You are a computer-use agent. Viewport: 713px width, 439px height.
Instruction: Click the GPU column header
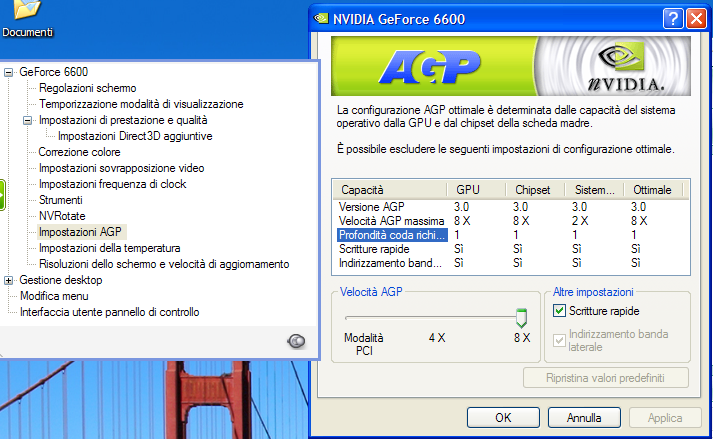pyautogui.click(x=476, y=190)
